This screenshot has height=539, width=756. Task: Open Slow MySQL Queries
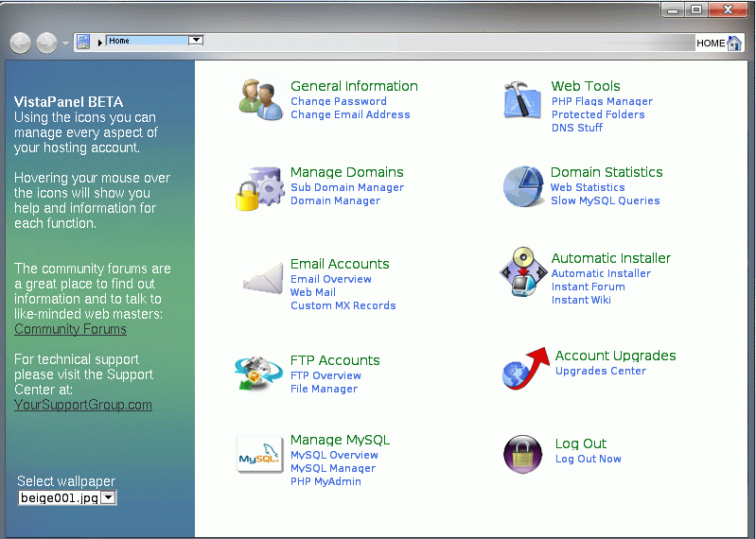click(606, 200)
